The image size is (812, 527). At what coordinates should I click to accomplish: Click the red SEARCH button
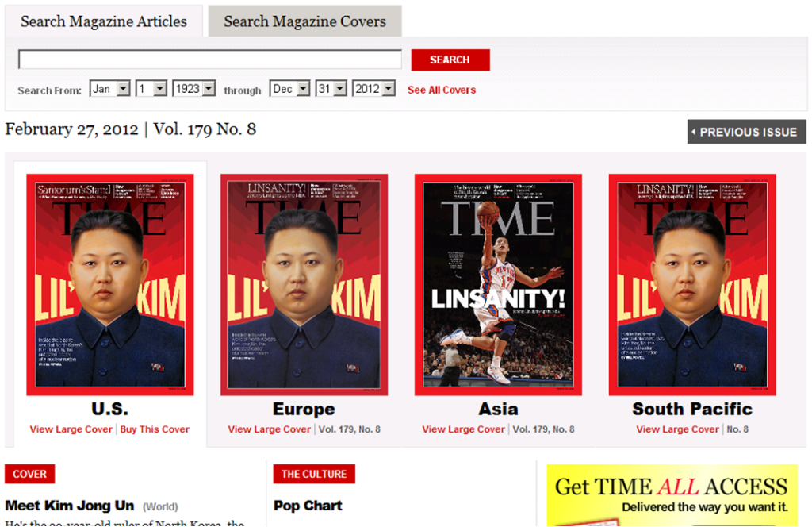450,60
